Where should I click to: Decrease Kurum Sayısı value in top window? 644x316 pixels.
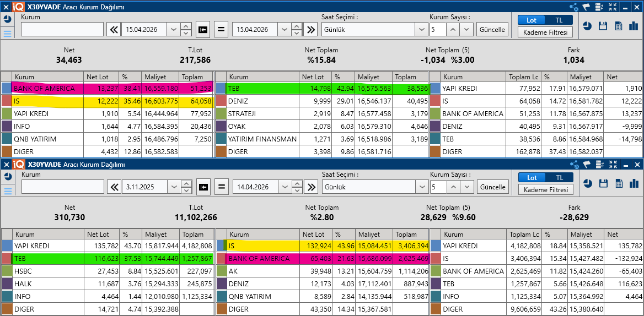pyautogui.click(x=466, y=30)
